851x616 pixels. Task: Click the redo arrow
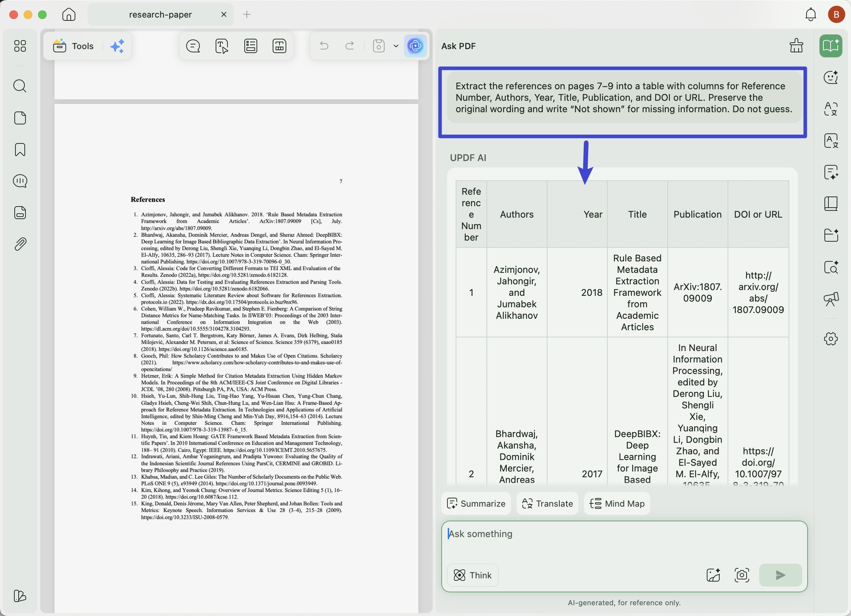[x=350, y=46]
